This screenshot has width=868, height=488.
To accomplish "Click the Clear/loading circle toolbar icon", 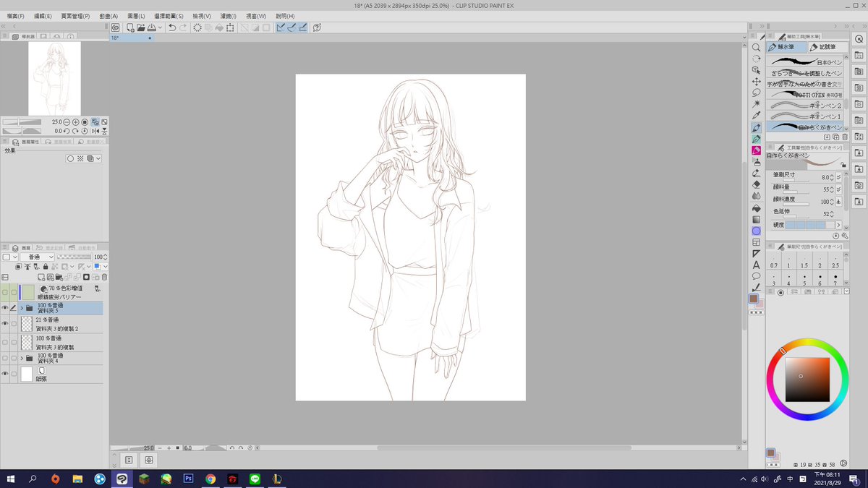I will click(x=197, y=27).
